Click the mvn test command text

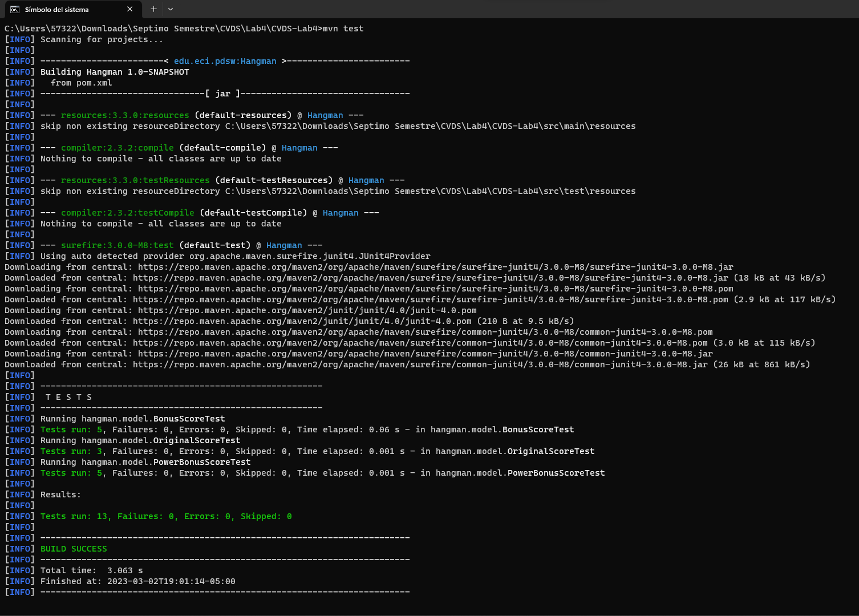[x=344, y=28]
